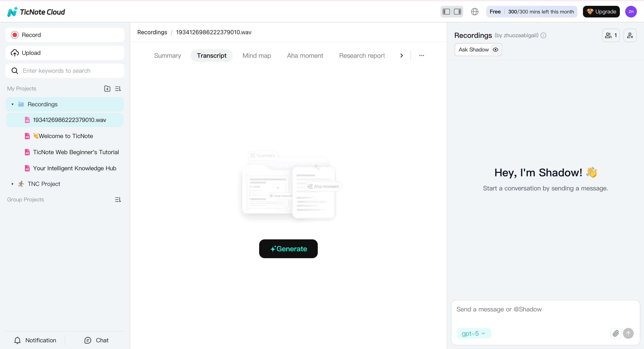Viewport: 644px width, 349px height.
Task: Open Notification from the bottom bar
Action: pyautogui.click(x=35, y=340)
